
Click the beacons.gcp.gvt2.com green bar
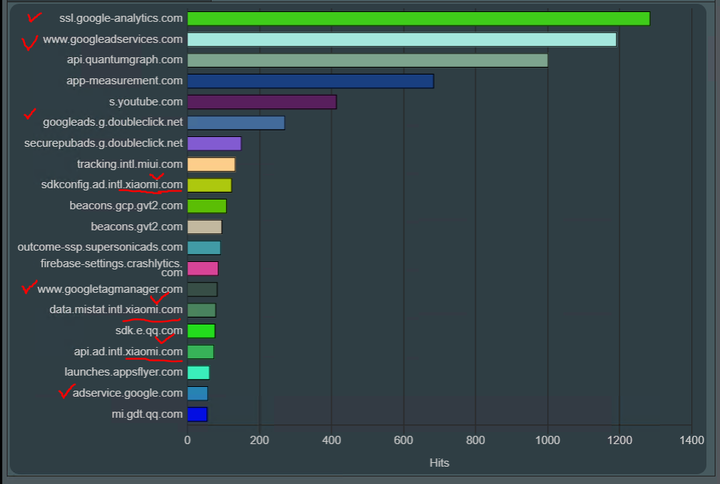[x=207, y=206]
